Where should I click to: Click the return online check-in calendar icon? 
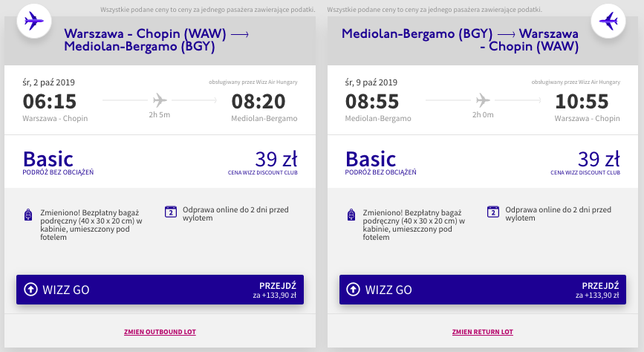[x=492, y=212]
